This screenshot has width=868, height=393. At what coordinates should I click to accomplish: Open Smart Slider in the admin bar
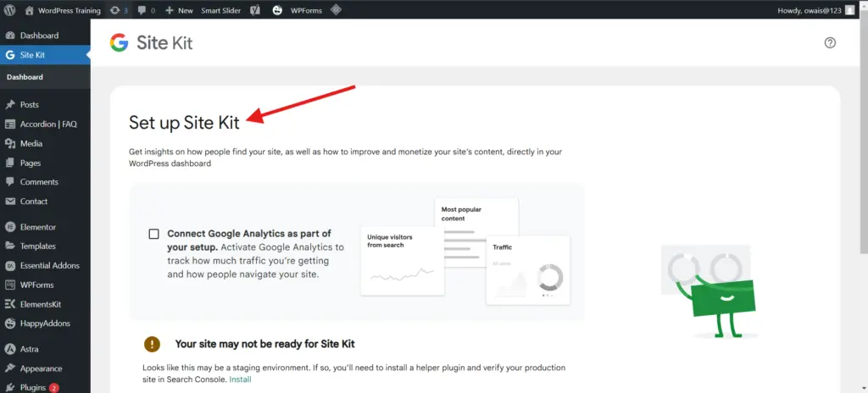coord(220,10)
